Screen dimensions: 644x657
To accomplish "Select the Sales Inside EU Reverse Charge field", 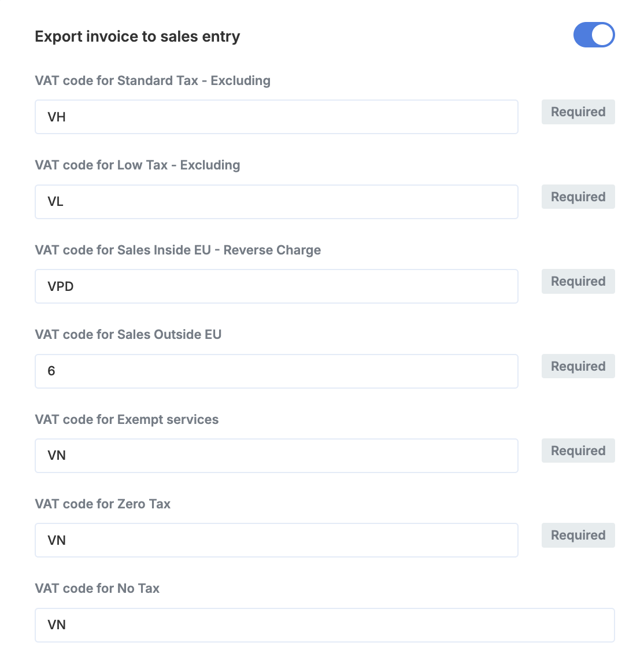I will (276, 286).
